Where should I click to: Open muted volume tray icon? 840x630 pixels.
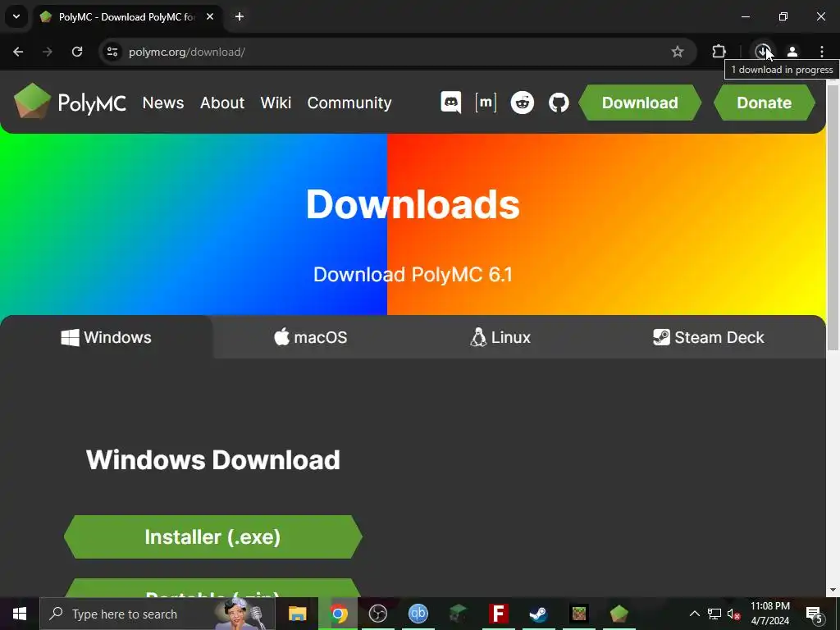tap(733, 614)
